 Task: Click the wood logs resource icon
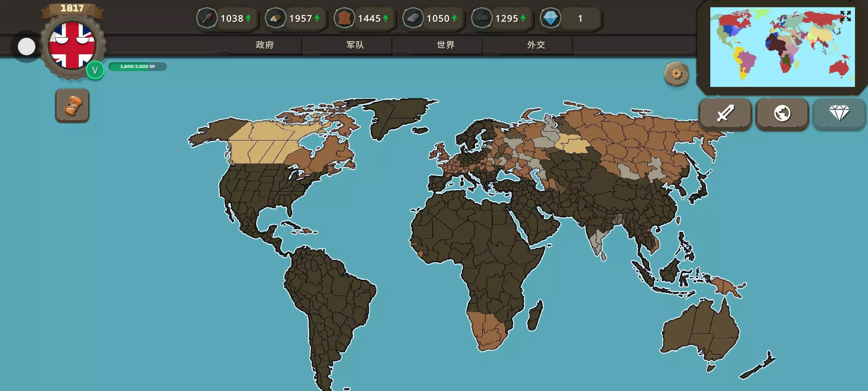coord(276,18)
